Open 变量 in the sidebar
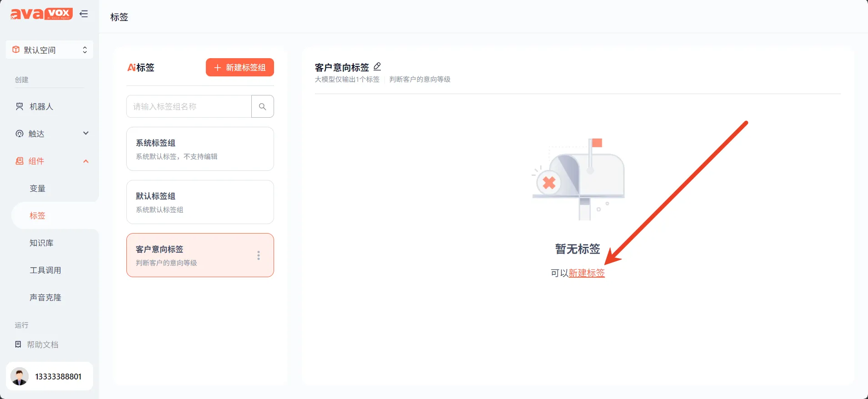This screenshot has width=868, height=399. 37,188
